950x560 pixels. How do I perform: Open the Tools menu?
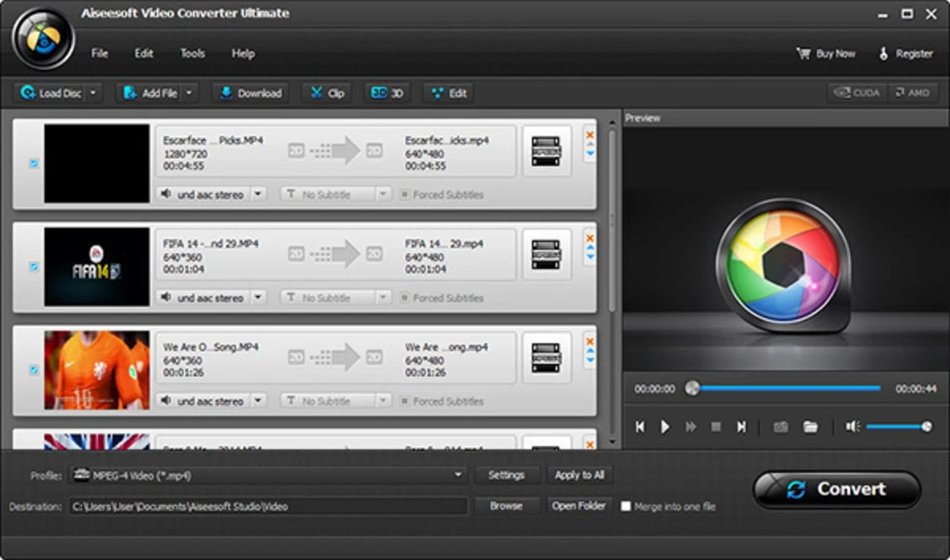[192, 53]
